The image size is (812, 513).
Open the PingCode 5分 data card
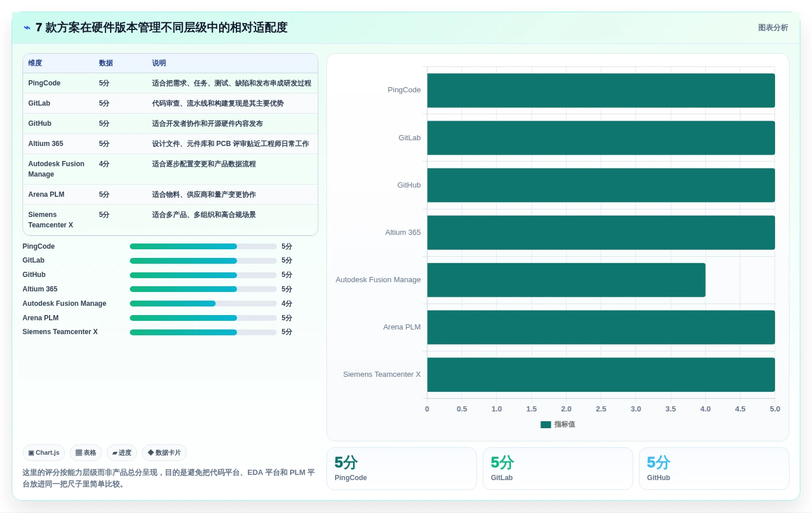(x=401, y=469)
